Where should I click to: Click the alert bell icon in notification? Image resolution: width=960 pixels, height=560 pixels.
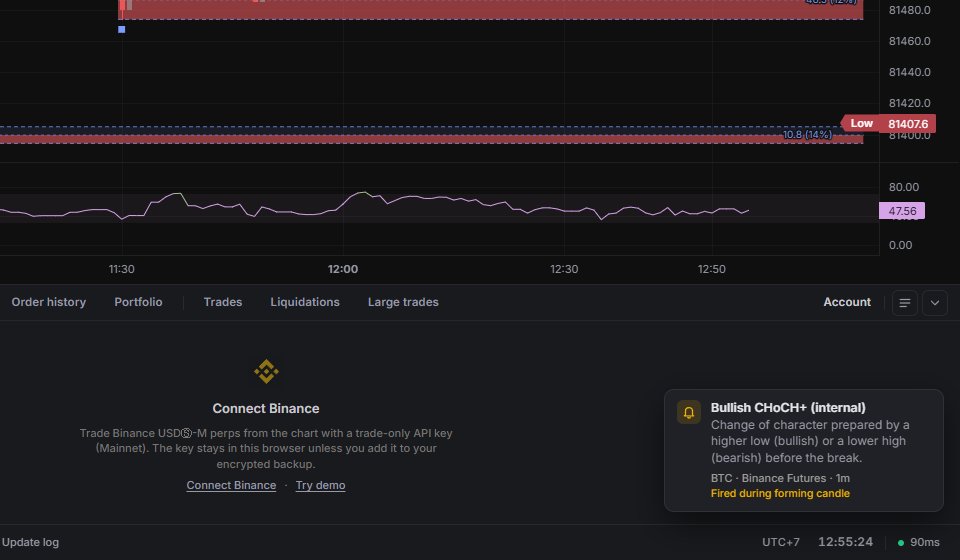click(x=689, y=413)
